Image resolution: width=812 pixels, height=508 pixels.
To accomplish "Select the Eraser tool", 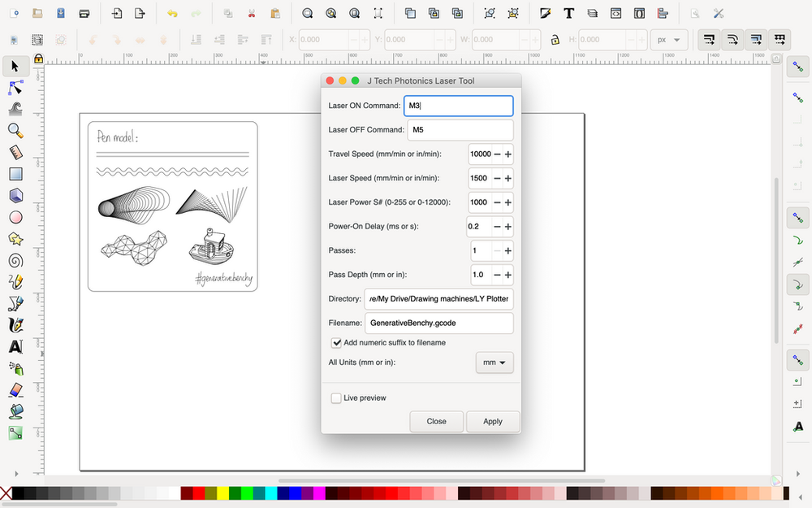I will point(15,390).
